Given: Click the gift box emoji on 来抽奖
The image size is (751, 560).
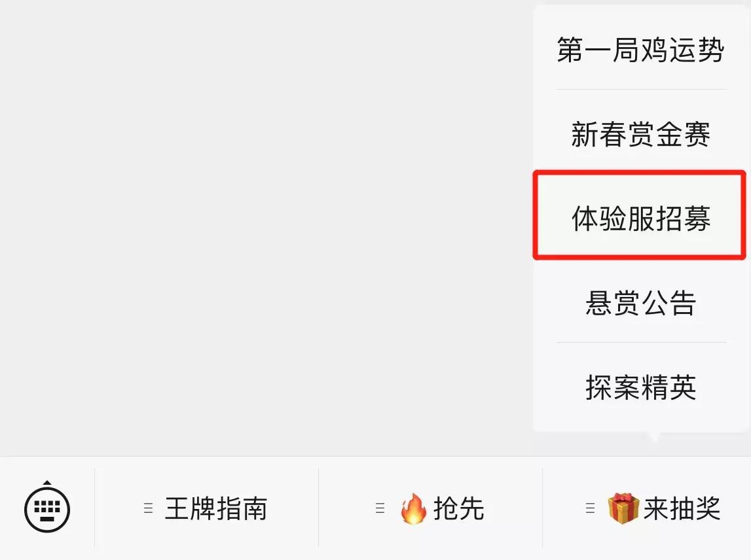Looking at the screenshot, I should (623, 508).
